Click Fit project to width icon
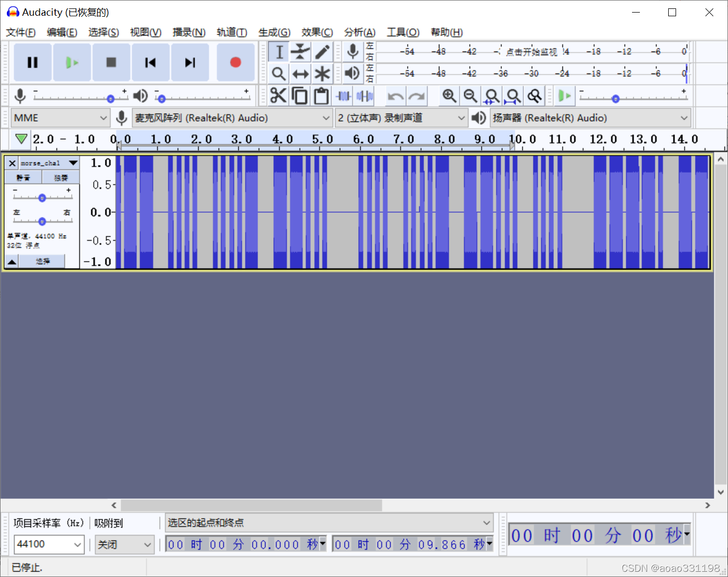 [513, 96]
